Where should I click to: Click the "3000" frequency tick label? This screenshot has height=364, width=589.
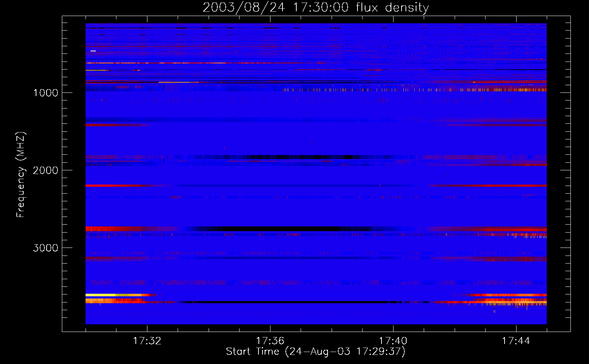[x=46, y=248]
